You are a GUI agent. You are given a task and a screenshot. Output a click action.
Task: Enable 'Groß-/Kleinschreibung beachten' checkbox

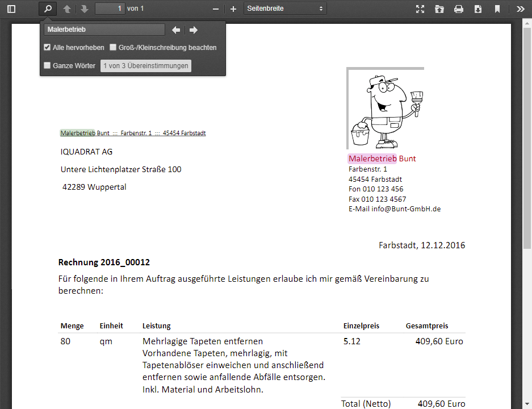click(113, 47)
